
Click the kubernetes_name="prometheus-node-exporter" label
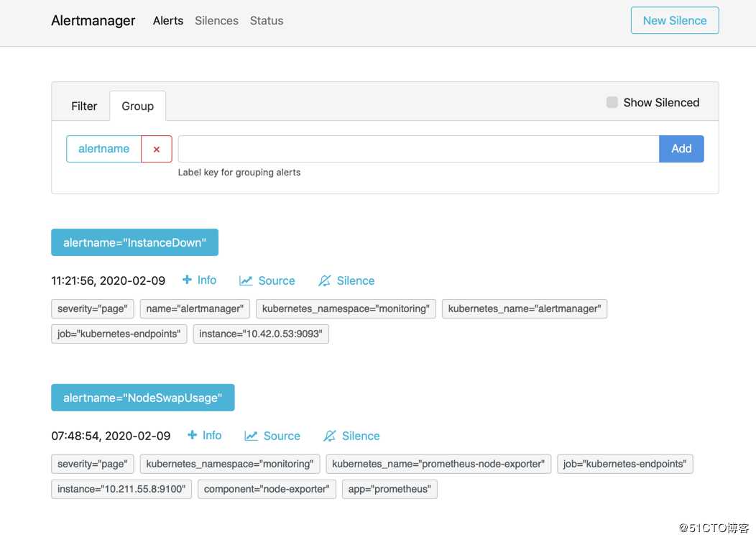point(438,465)
